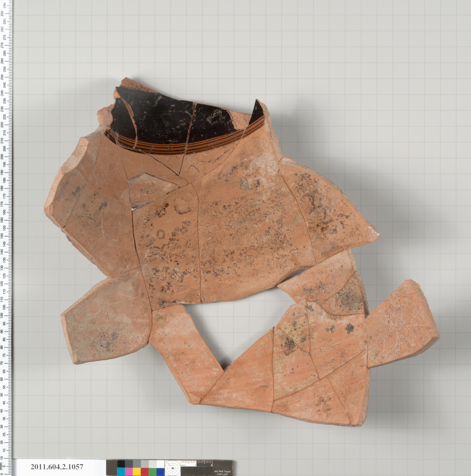Viewport: 471px width, 476px height.
Task: Select the cyan color patch
Action: (x=121, y=472)
